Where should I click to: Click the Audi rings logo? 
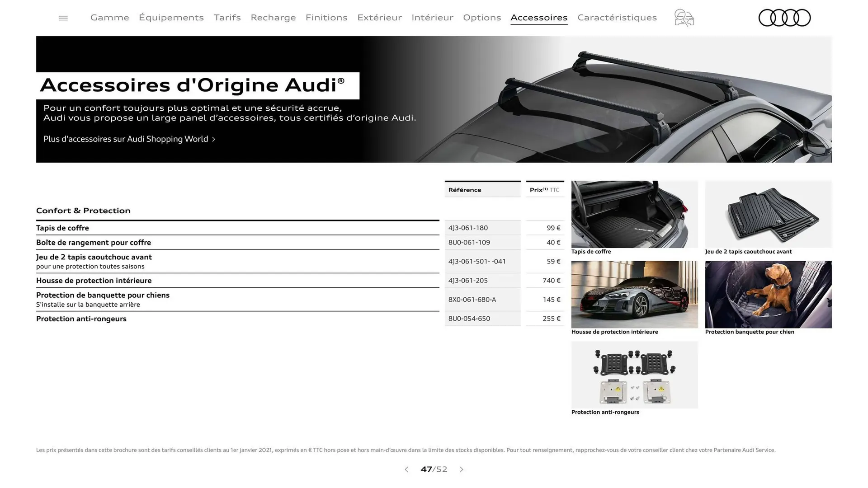pyautogui.click(x=784, y=18)
